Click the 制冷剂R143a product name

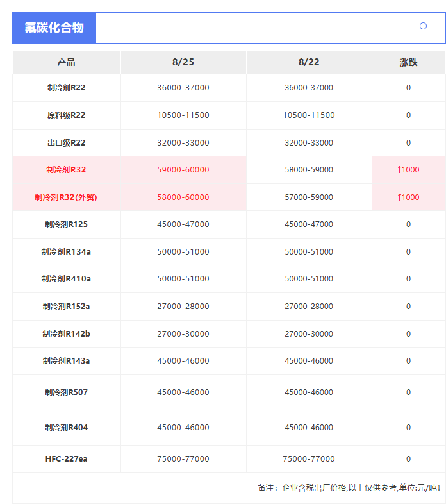[66, 360]
